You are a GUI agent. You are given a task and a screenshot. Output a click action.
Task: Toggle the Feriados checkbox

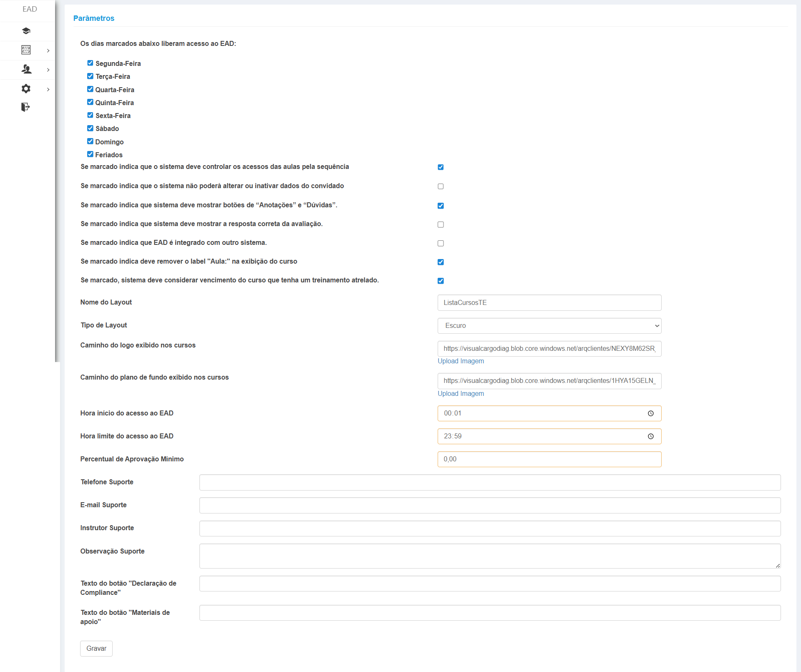[90, 154]
